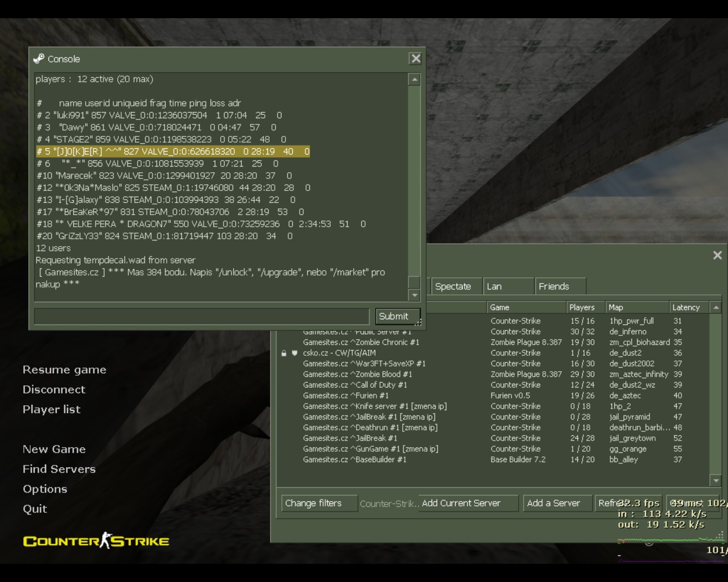Click console scrollbar up arrow
Viewport: 728px width, 582px height.
click(x=414, y=80)
